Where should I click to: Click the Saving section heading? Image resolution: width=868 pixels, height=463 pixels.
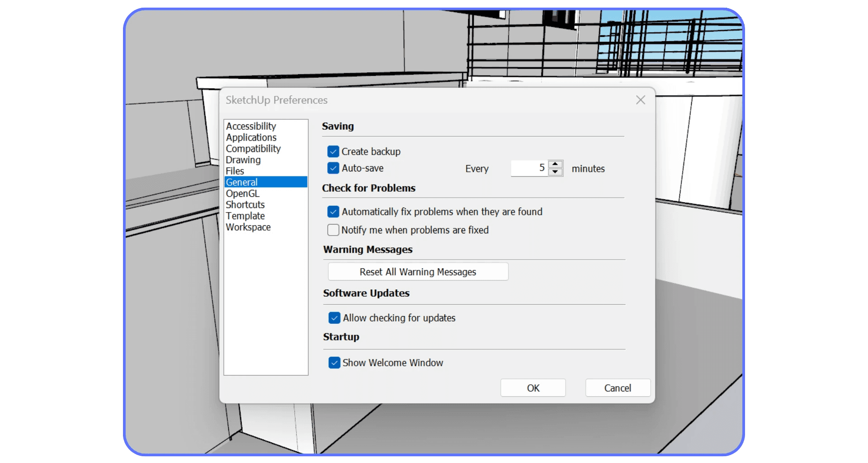(338, 127)
